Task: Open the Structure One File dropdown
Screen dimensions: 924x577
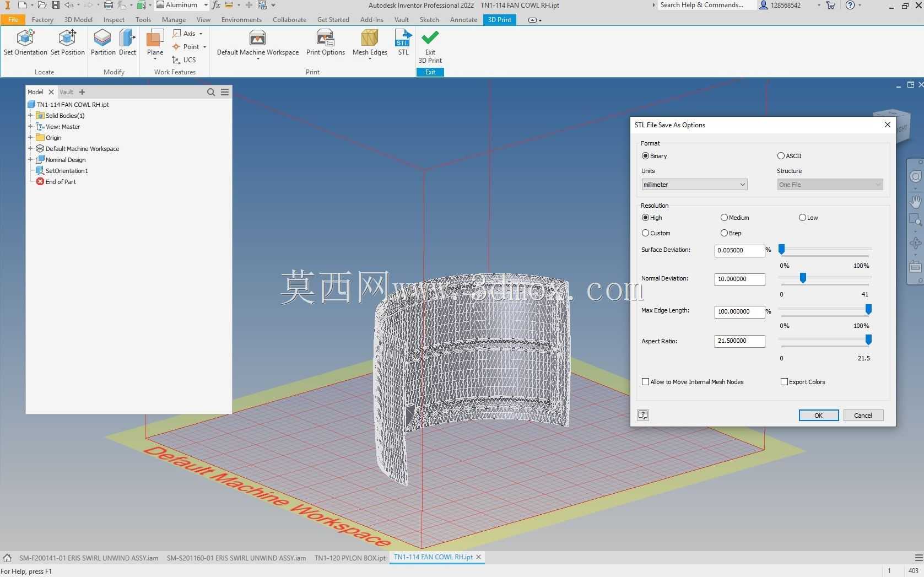Action: tap(830, 185)
